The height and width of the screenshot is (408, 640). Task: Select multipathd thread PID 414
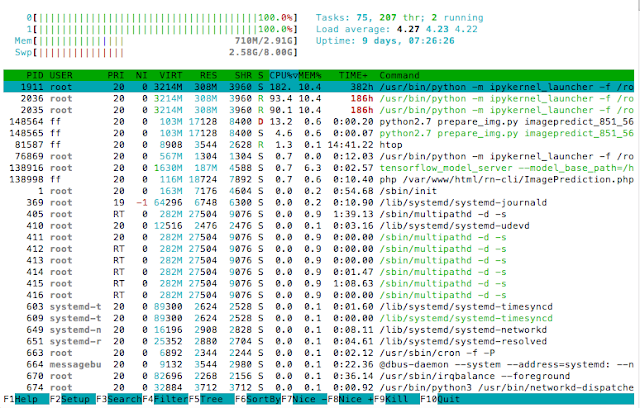tap(318, 272)
